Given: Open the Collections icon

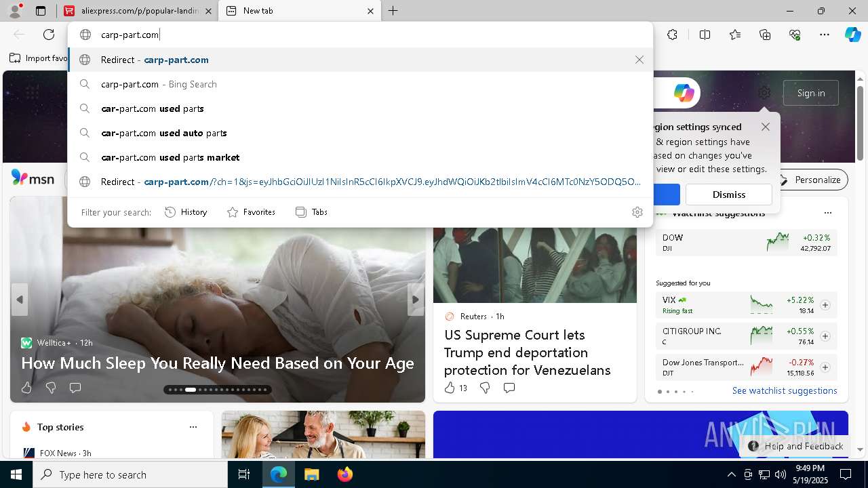Looking at the screenshot, I should pyautogui.click(x=765, y=35).
